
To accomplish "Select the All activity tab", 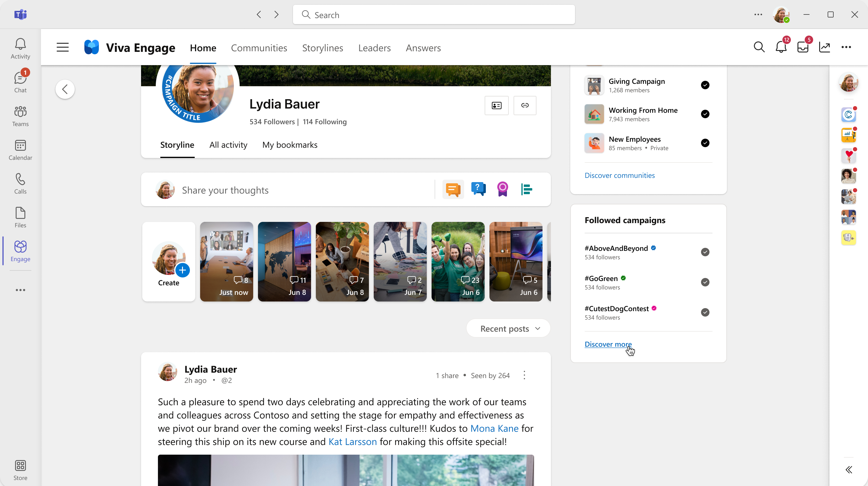I will [x=228, y=144].
